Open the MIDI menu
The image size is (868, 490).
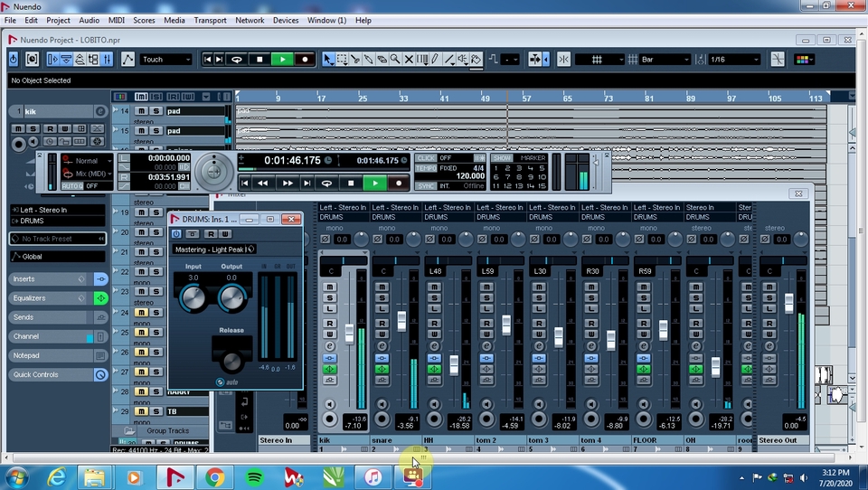117,20
